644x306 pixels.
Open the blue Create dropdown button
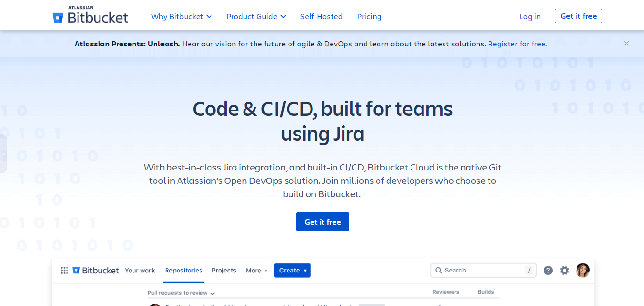tap(292, 270)
